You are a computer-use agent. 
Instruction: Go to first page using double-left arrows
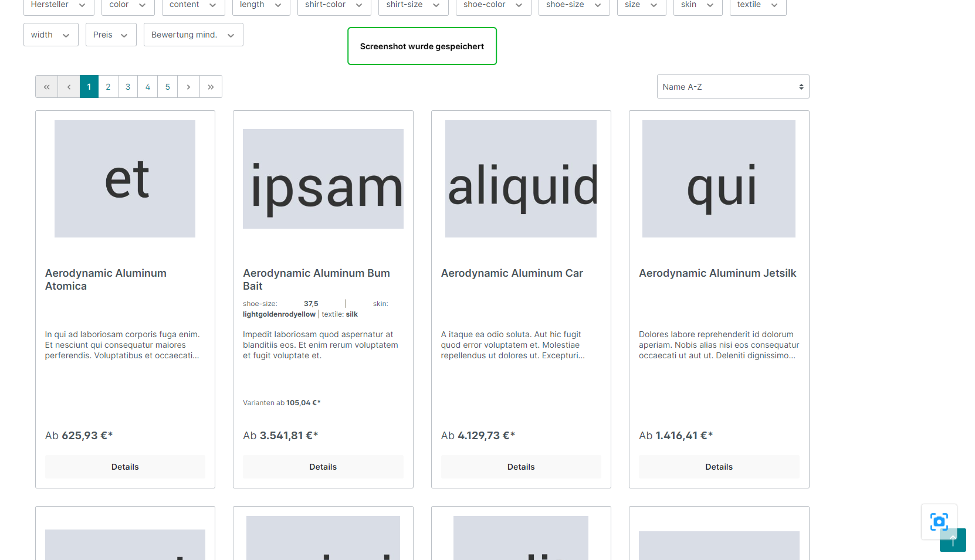coord(47,87)
